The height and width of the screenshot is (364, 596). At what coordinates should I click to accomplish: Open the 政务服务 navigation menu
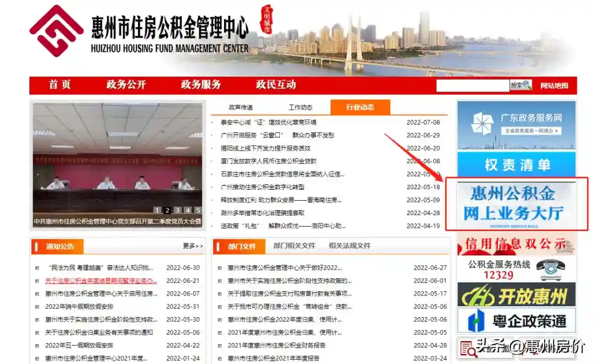[201, 85]
